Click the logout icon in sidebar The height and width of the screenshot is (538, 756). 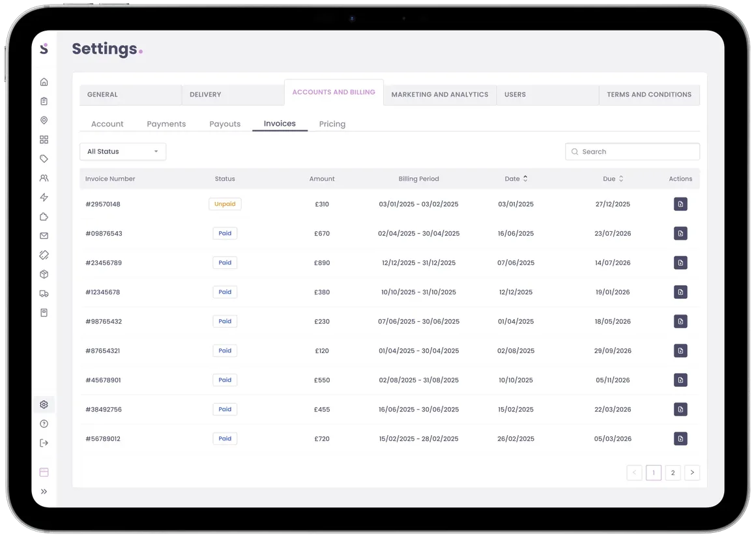44,443
